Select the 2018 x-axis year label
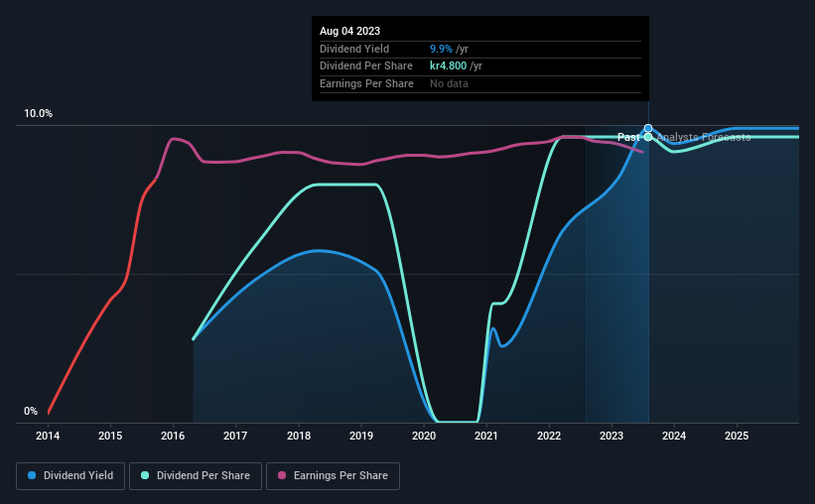The image size is (815, 504). tap(298, 436)
